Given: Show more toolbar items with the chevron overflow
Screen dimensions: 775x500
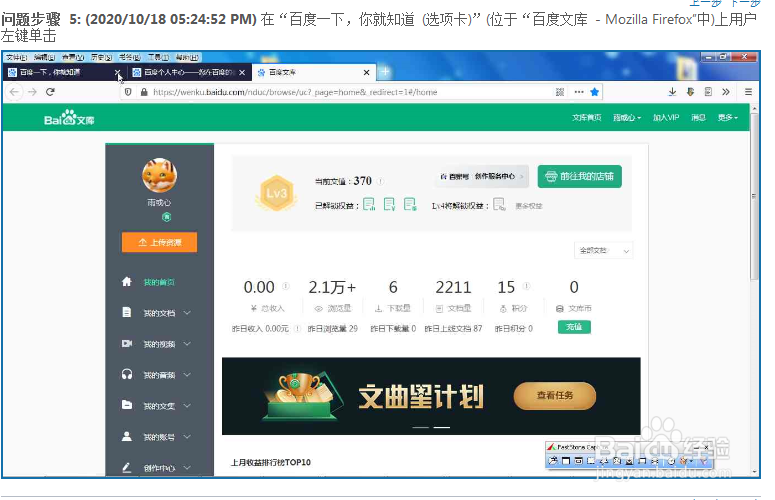Looking at the screenshot, I should coord(726,92).
